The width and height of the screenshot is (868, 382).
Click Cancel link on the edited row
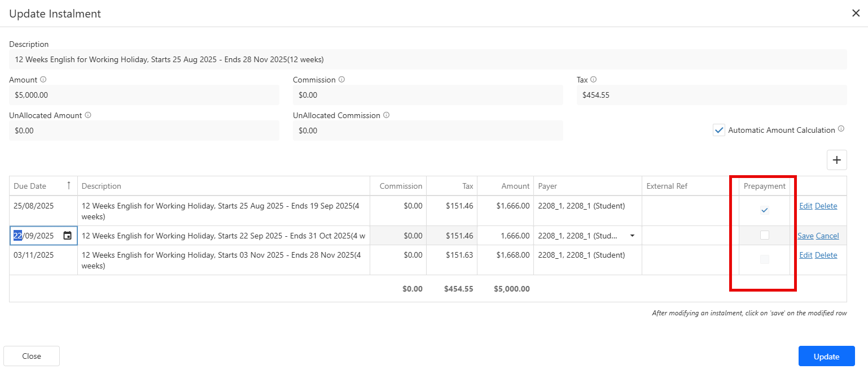click(827, 236)
